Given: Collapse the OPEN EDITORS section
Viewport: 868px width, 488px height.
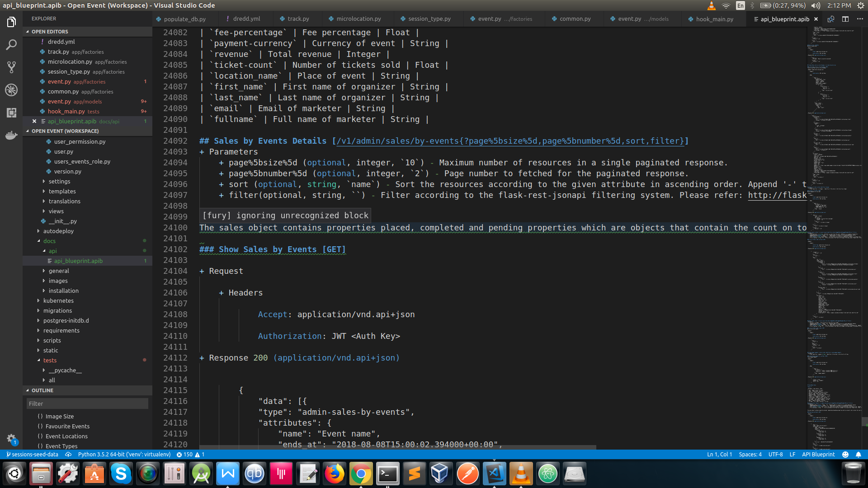Looking at the screenshot, I should tap(50, 32).
